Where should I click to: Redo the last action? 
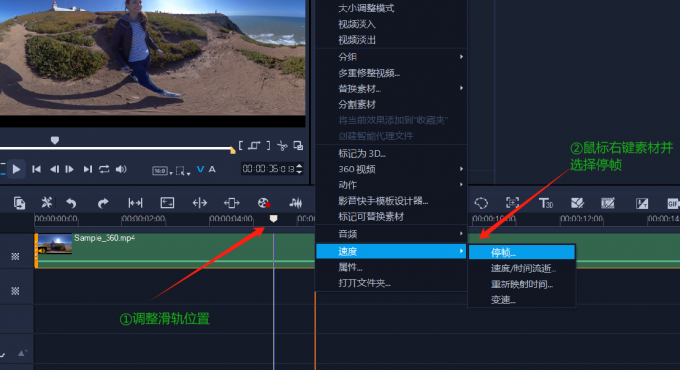pos(103,203)
